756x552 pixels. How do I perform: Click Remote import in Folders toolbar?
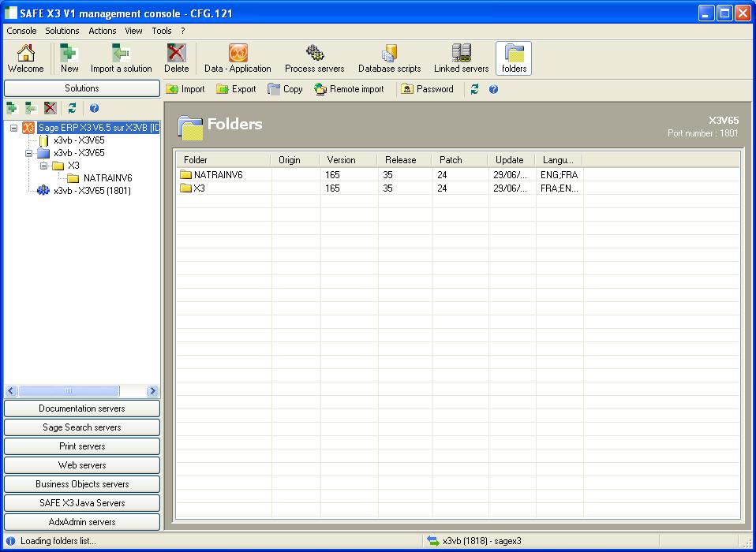coord(349,89)
